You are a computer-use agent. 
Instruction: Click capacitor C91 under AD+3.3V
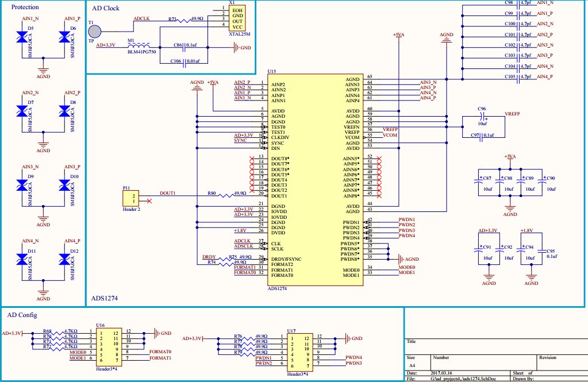[478, 250]
